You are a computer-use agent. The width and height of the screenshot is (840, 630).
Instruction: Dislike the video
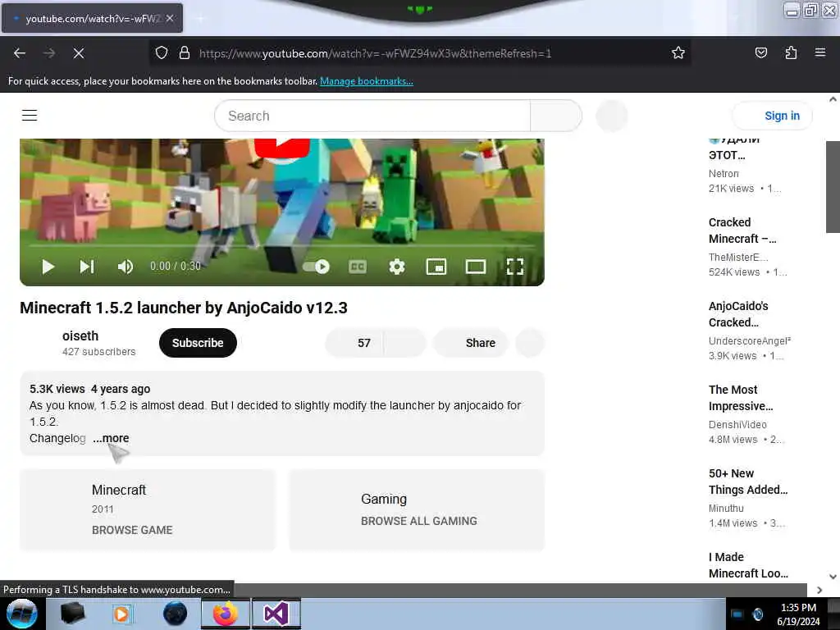tap(405, 343)
